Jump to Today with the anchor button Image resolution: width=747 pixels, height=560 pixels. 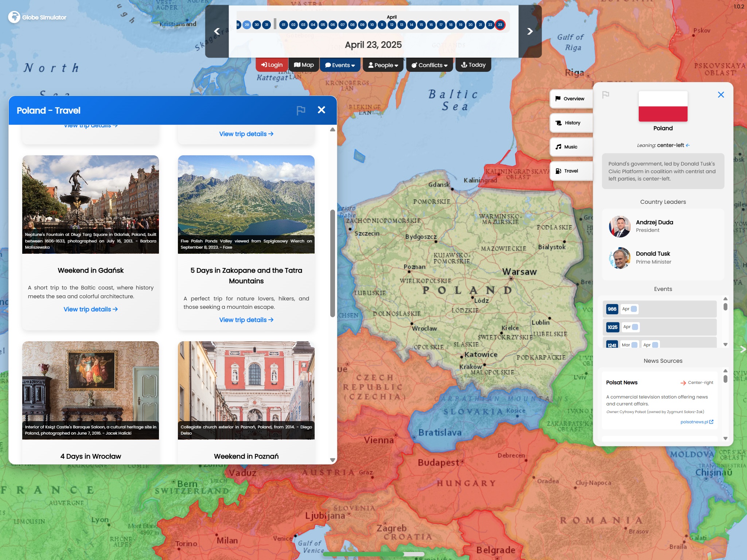coord(473,65)
